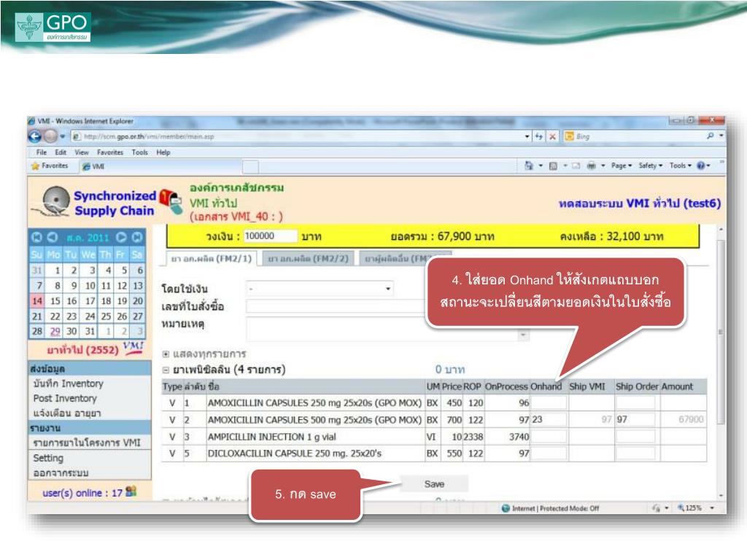Click the page icon in address bar
This screenshot has height=560, width=747.
(x=76, y=136)
